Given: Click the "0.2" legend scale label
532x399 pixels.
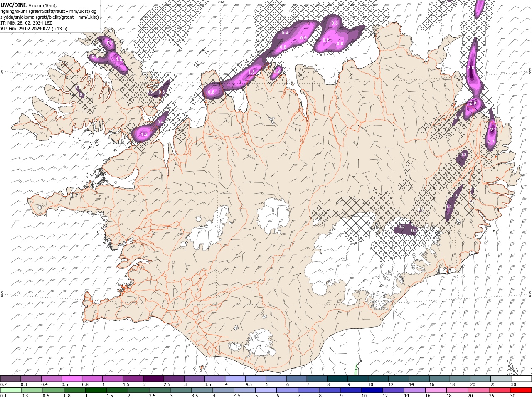Looking at the screenshot, I should (x=3, y=384).
